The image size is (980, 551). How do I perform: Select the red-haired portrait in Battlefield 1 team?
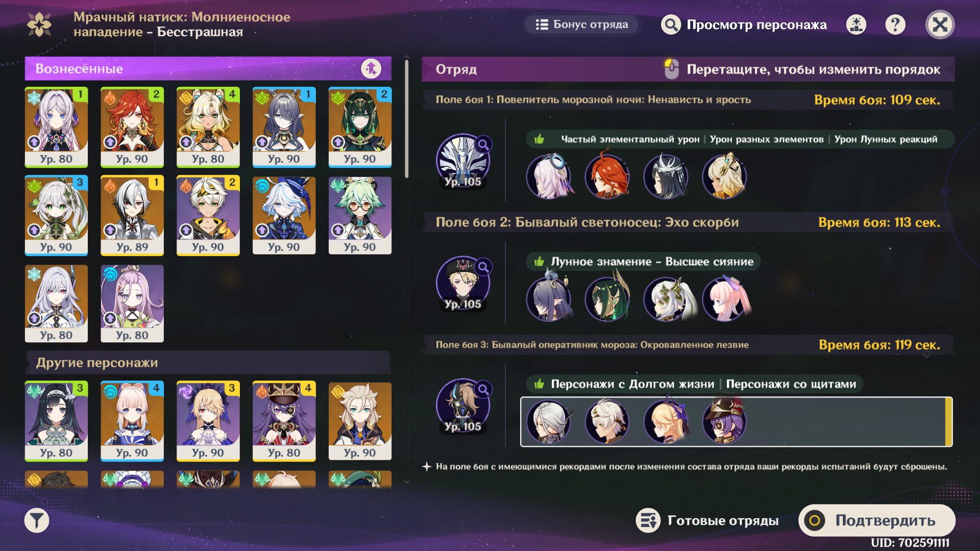[607, 176]
